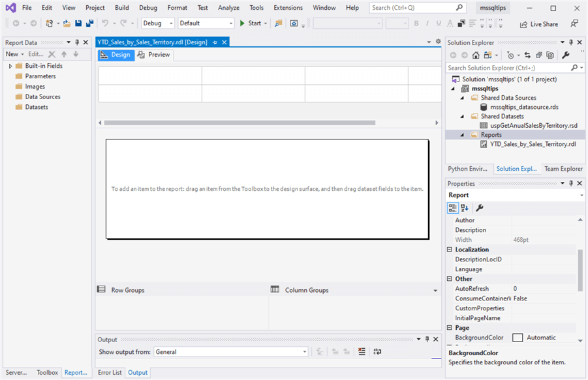Click the Clear All output icon
Image resolution: width=588 pixels, height=380 pixels.
pyautogui.click(x=362, y=352)
